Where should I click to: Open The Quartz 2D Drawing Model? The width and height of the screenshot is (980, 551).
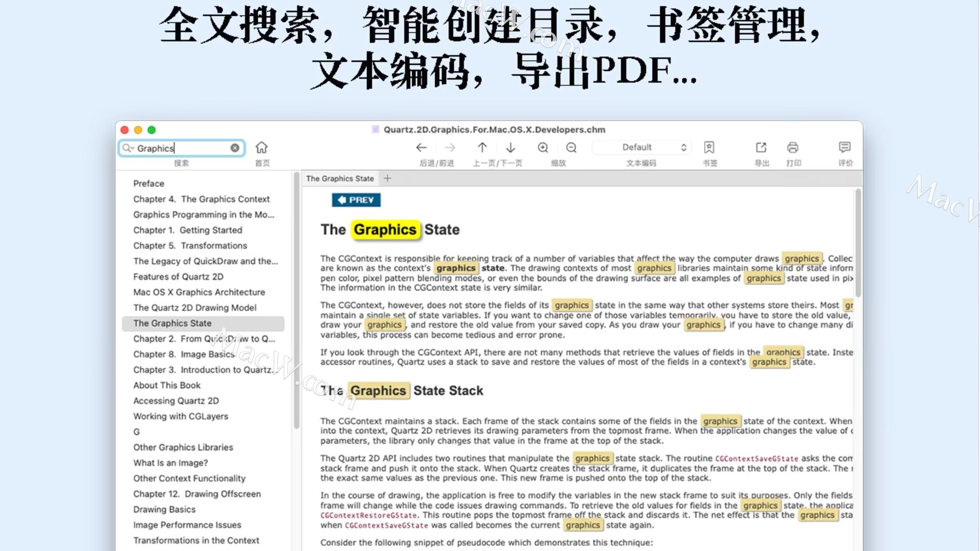(195, 308)
